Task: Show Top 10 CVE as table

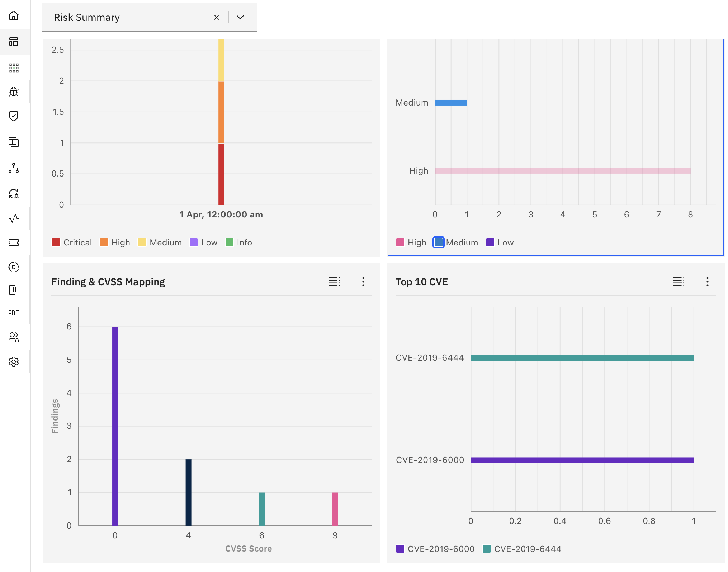Action: point(679,282)
